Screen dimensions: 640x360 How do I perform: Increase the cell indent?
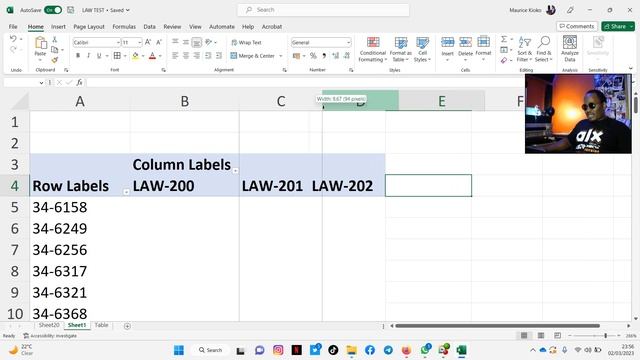tap(219, 56)
